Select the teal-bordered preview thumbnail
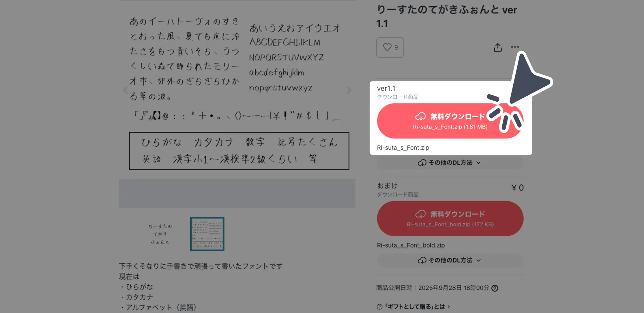Image resolution: width=644 pixels, height=313 pixels. tap(207, 234)
